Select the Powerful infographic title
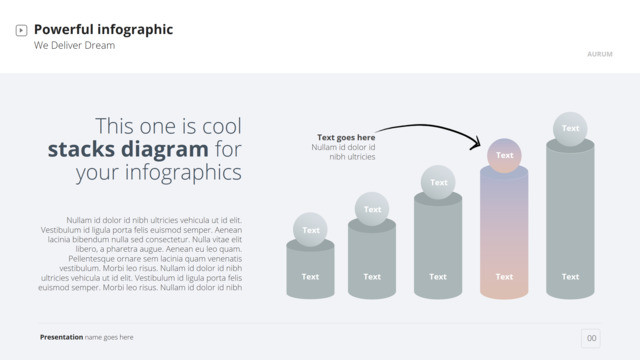Image resolution: width=640 pixels, height=360 pixels. (x=103, y=29)
